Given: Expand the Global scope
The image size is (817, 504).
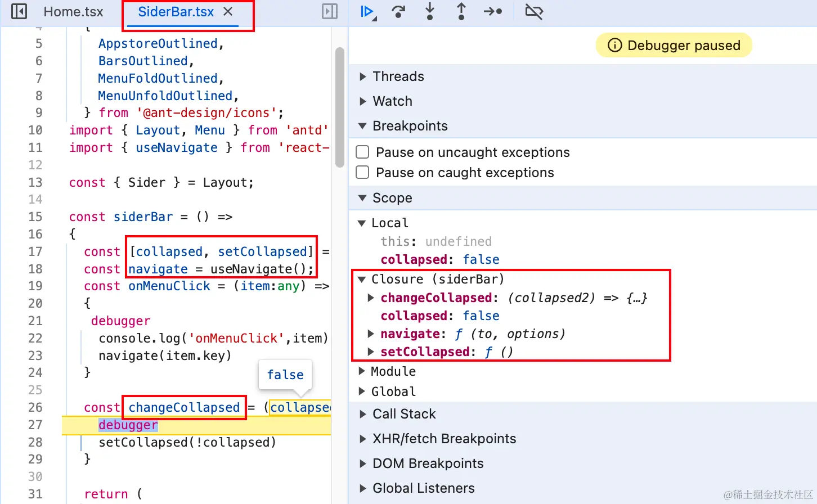Looking at the screenshot, I should point(362,391).
